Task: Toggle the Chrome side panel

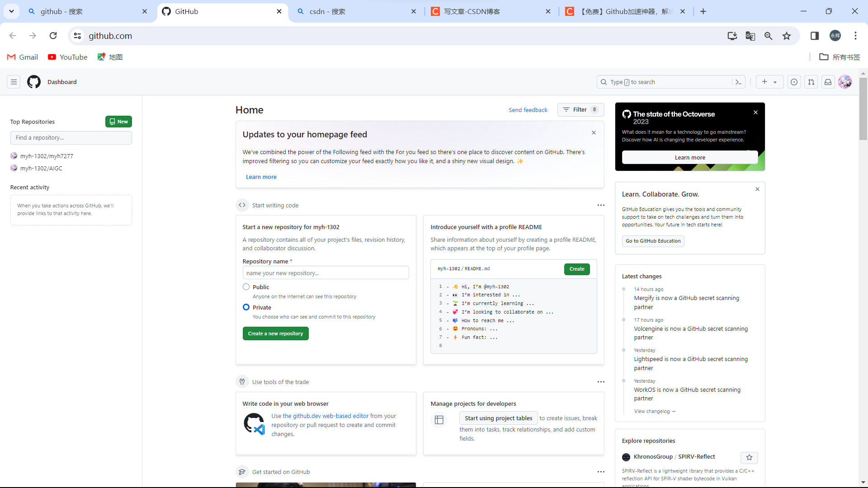Action: 815,36
